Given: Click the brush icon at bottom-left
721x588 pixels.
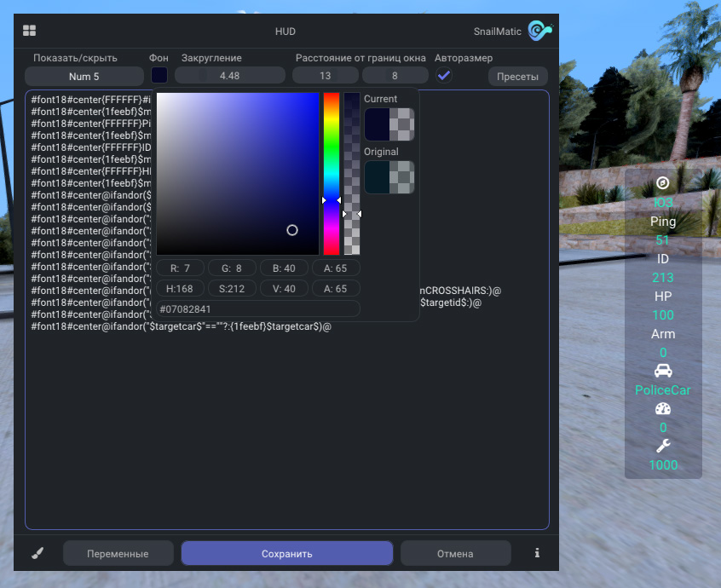Looking at the screenshot, I should point(37,553).
